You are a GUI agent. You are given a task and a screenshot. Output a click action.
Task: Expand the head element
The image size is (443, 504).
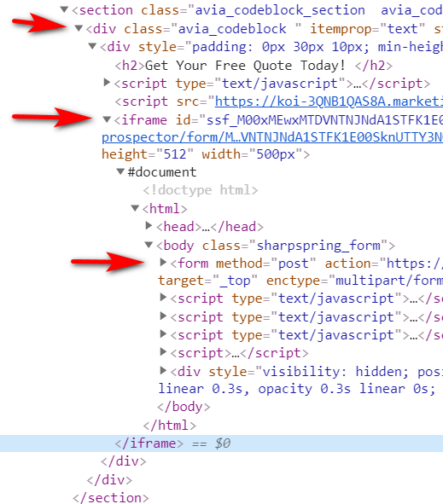coord(149,226)
